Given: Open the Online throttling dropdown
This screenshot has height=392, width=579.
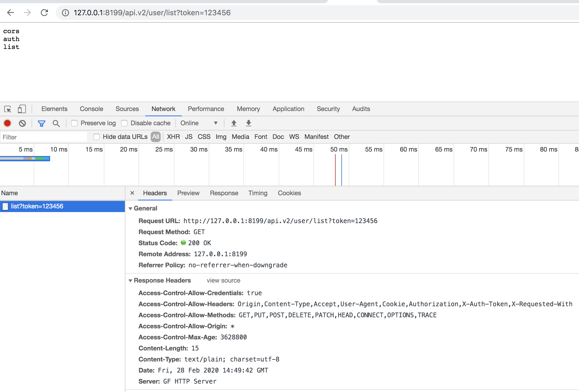Looking at the screenshot, I should click(199, 123).
